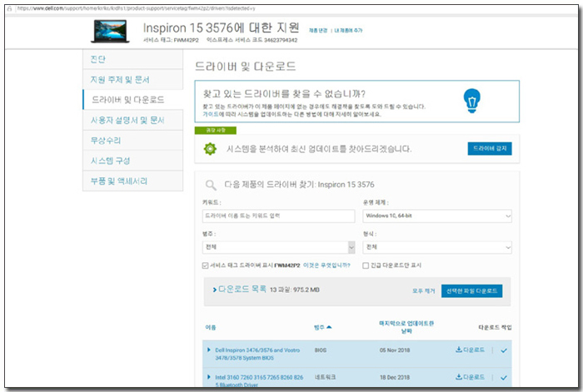Screen dimensions: 583x392
Task: Click the lock icon in the address bar
Action: click(10, 8)
